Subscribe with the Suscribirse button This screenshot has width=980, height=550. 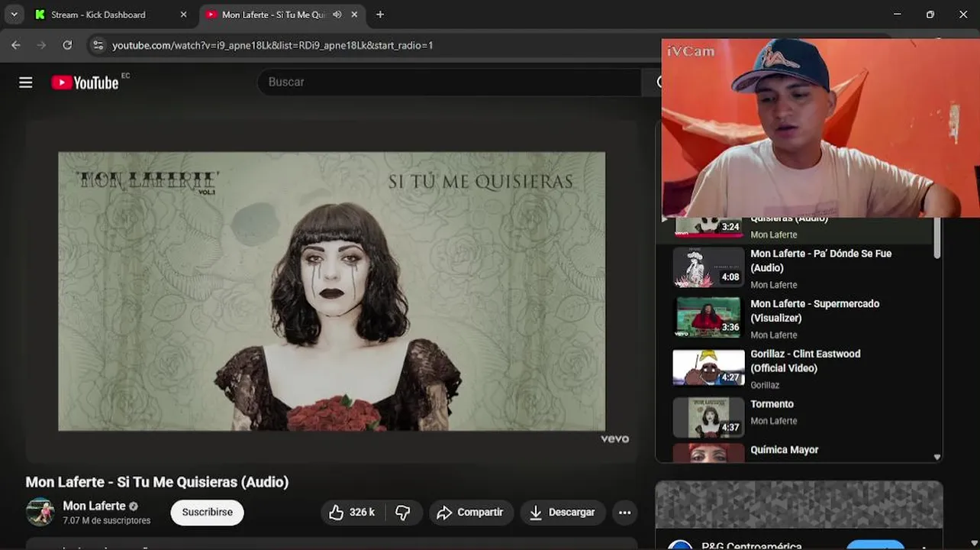pyautogui.click(x=207, y=513)
